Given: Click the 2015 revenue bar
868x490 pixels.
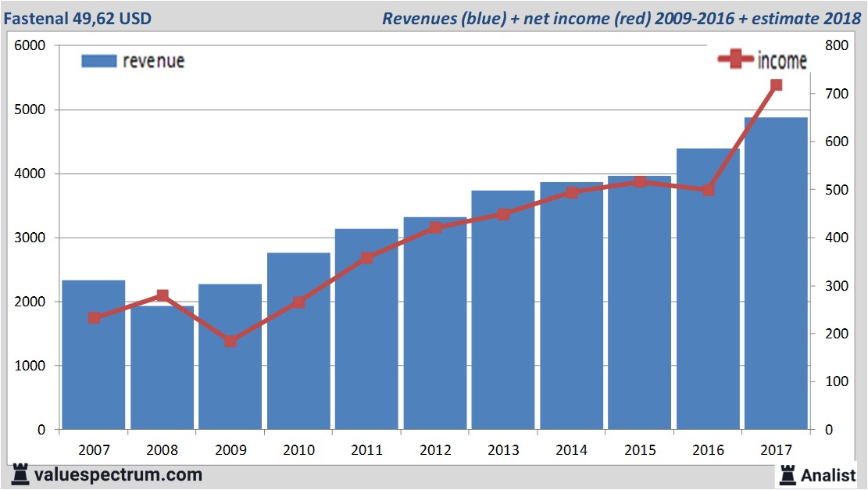Looking at the screenshot, I should (x=639, y=303).
